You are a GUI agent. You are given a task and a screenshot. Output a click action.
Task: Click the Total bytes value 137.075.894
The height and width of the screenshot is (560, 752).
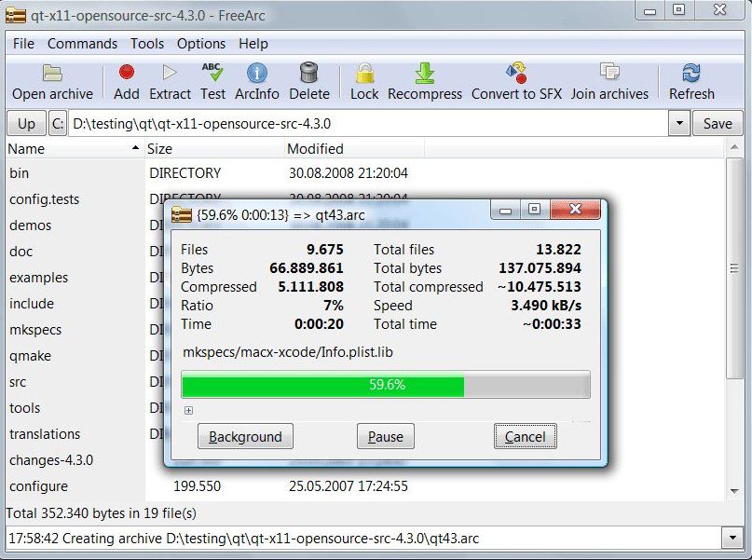click(540, 268)
